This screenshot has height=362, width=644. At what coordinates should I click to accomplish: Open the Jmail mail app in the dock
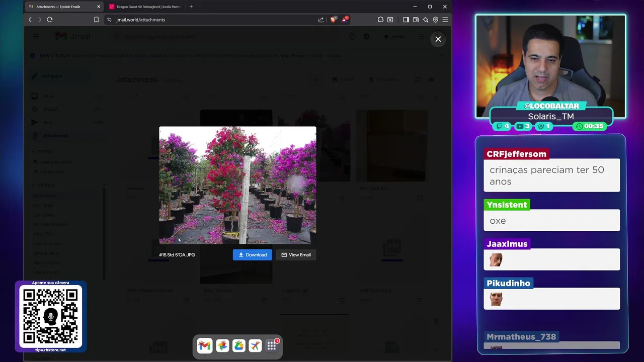[204, 345]
